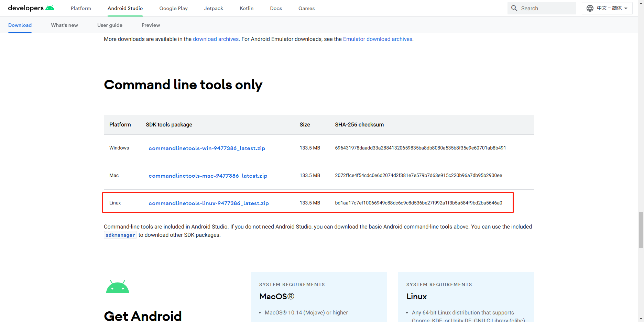Click inside the Search input field

click(547, 8)
